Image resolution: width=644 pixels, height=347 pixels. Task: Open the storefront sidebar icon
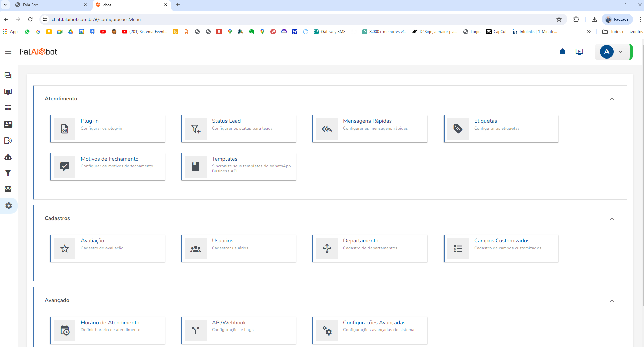tap(8, 189)
